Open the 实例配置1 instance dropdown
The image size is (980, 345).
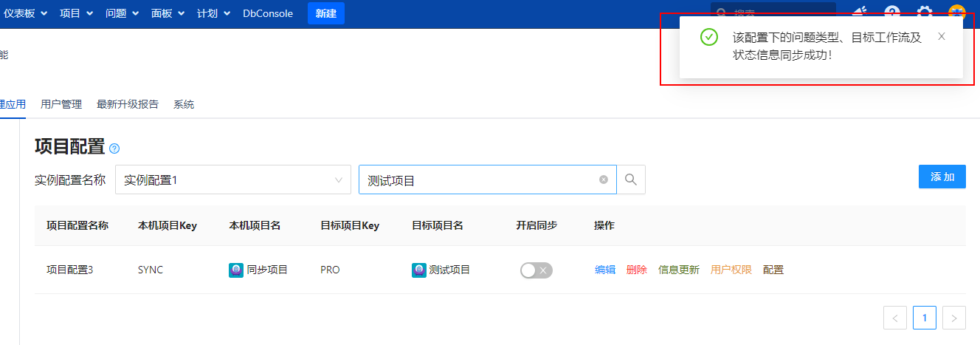click(x=232, y=180)
